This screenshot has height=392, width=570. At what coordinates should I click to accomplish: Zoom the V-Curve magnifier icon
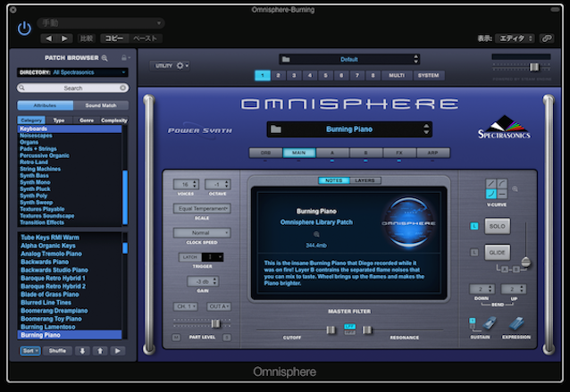tap(515, 188)
